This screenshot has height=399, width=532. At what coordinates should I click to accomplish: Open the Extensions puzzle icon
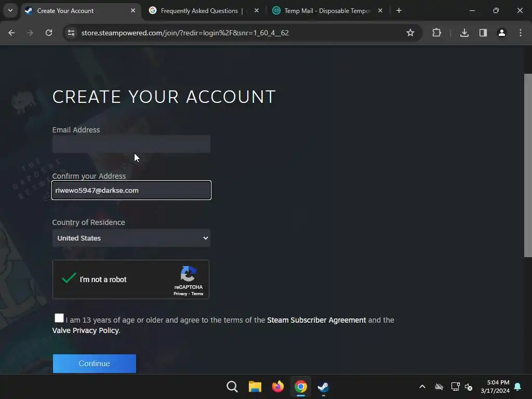point(436,33)
